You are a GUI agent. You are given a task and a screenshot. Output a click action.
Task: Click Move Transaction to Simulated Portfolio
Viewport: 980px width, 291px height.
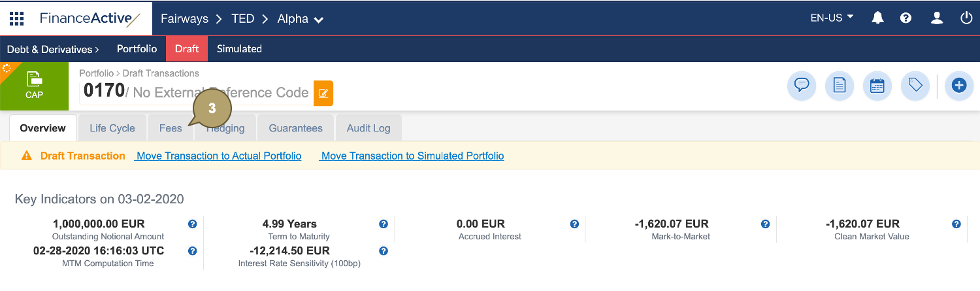412,156
